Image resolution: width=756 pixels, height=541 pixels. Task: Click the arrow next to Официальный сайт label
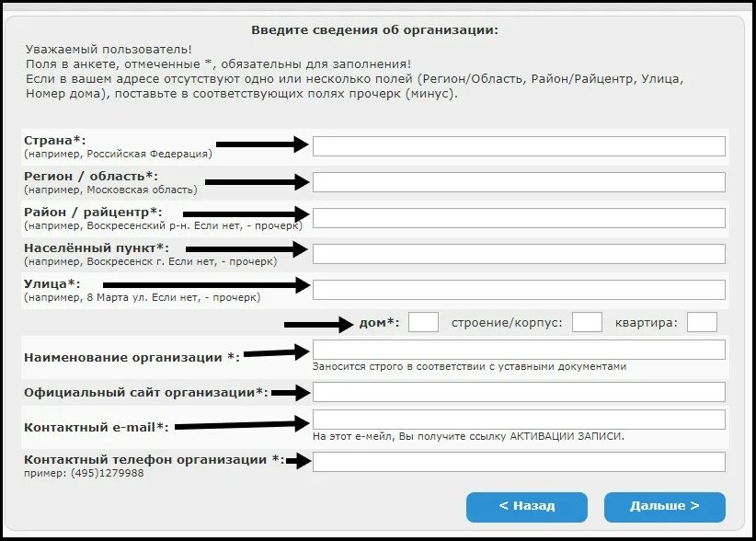click(x=291, y=393)
